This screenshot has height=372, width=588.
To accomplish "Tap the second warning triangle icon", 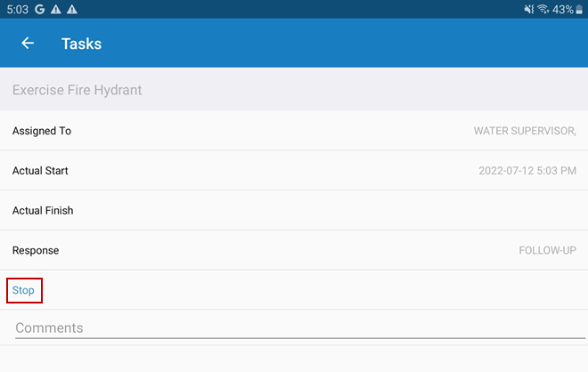I will tap(71, 9).
